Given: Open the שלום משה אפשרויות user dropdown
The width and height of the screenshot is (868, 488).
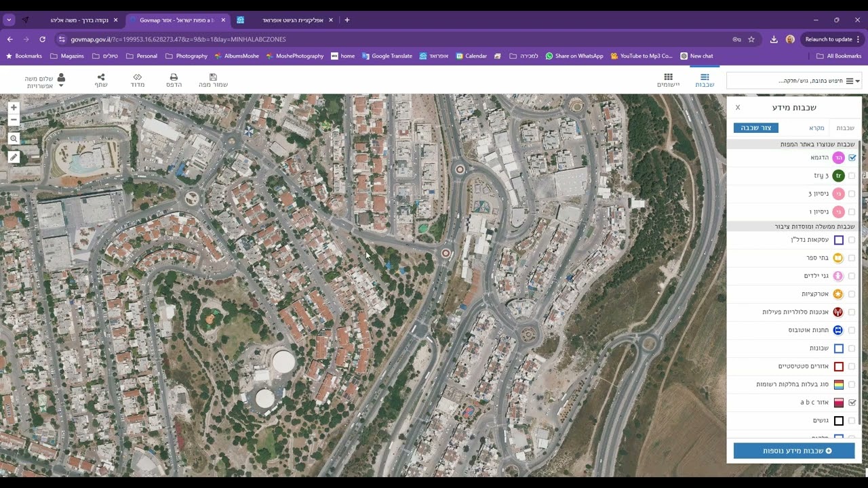Looking at the screenshot, I should coord(45,81).
